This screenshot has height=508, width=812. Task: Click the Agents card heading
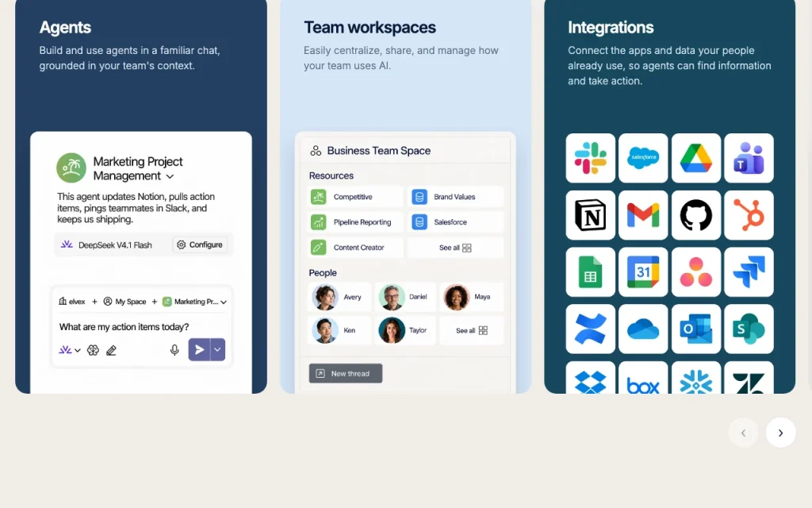(65, 28)
